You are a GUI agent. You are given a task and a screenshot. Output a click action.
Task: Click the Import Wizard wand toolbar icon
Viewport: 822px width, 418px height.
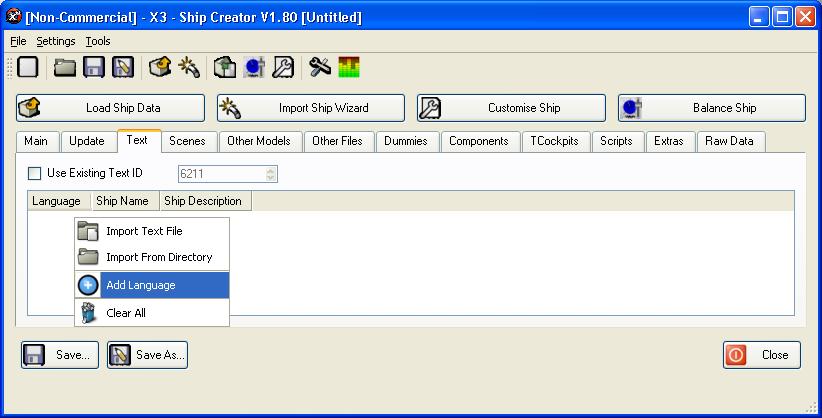tap(189, 68)
